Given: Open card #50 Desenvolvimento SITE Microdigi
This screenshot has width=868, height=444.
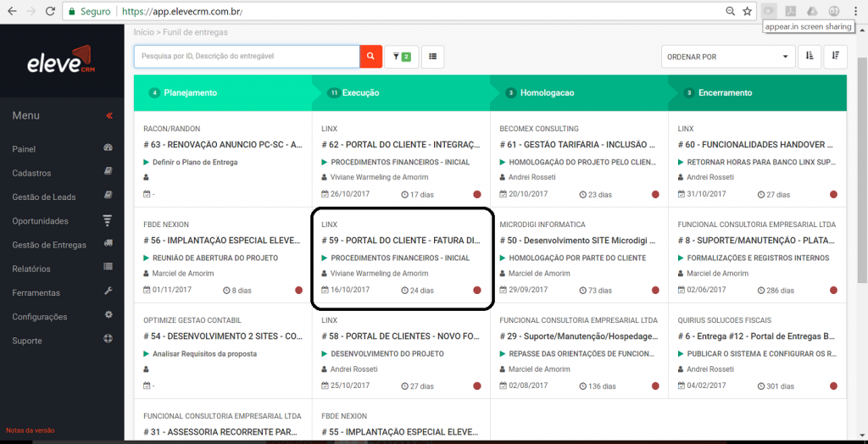Looking at the screenshot, I should click(x=578, y=241).
